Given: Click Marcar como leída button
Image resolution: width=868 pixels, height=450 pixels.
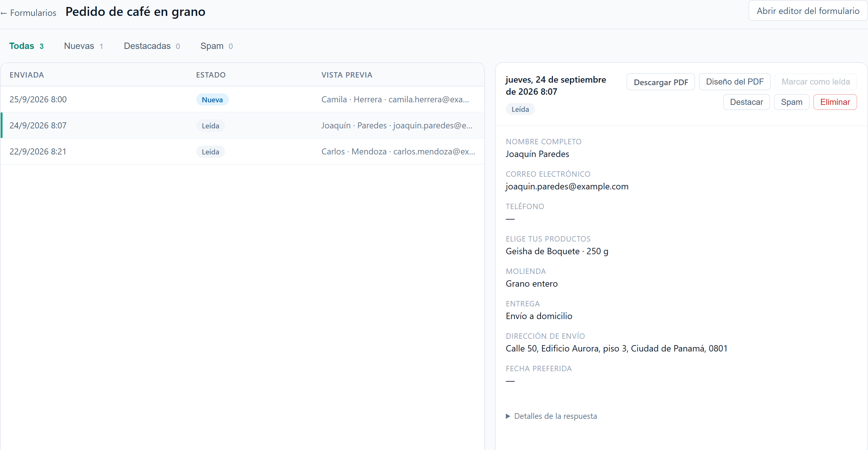Looking at the screenshot, I should [x=816, y=82].
